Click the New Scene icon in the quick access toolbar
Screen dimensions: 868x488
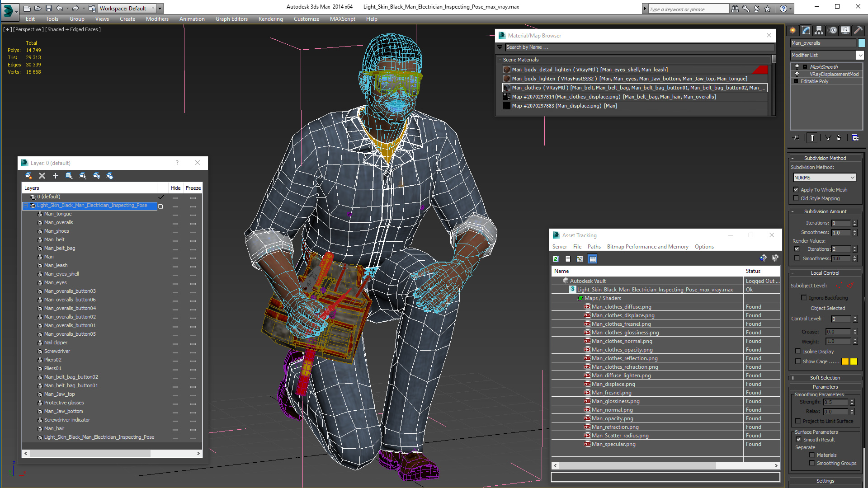tap(27, 8)
